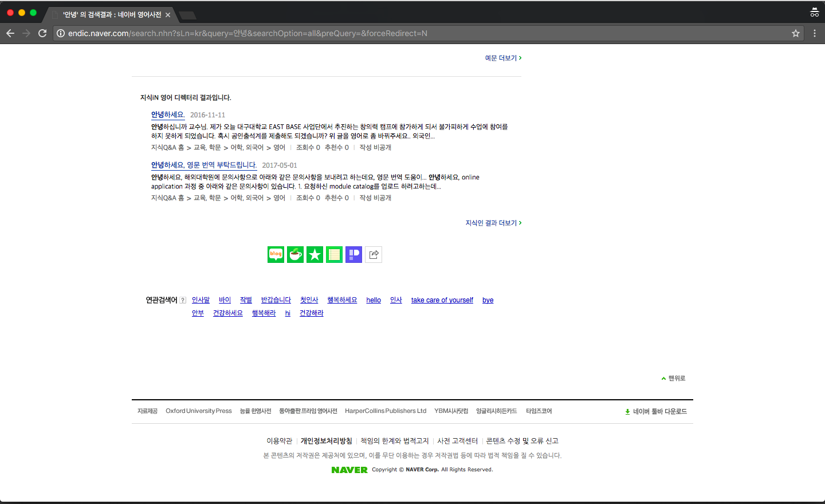Click 잉글리시히든카드 provider link

[x=497, y=411]
